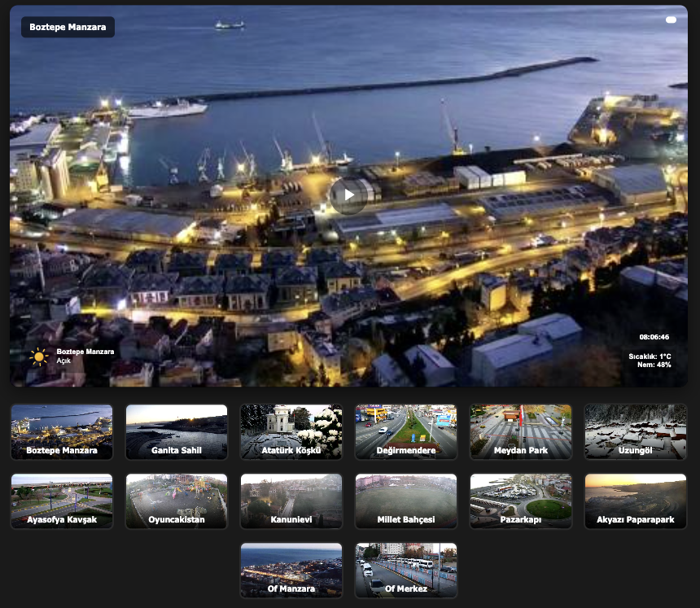This screenshot has height=608, width=700.
Task: Open the Değirmendere traffic camera
Action: click(406, 432)
